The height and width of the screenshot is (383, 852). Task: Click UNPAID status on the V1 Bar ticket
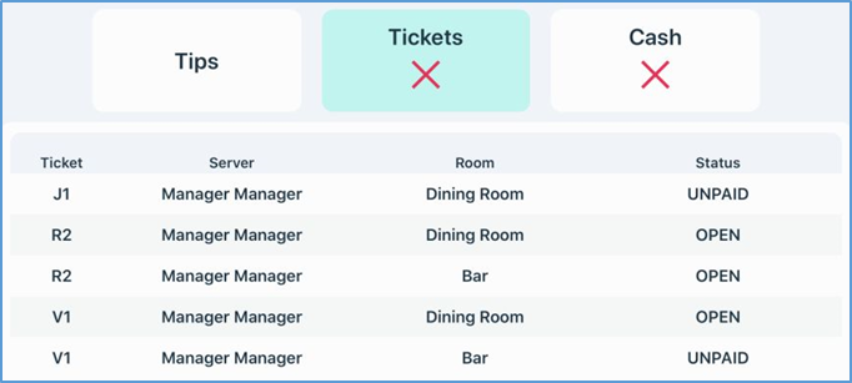click(x=718, y=359)
